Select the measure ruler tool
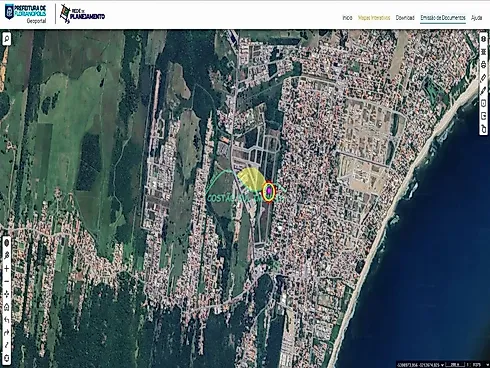This screenshot has width=490, height=368. coord(483,77)
